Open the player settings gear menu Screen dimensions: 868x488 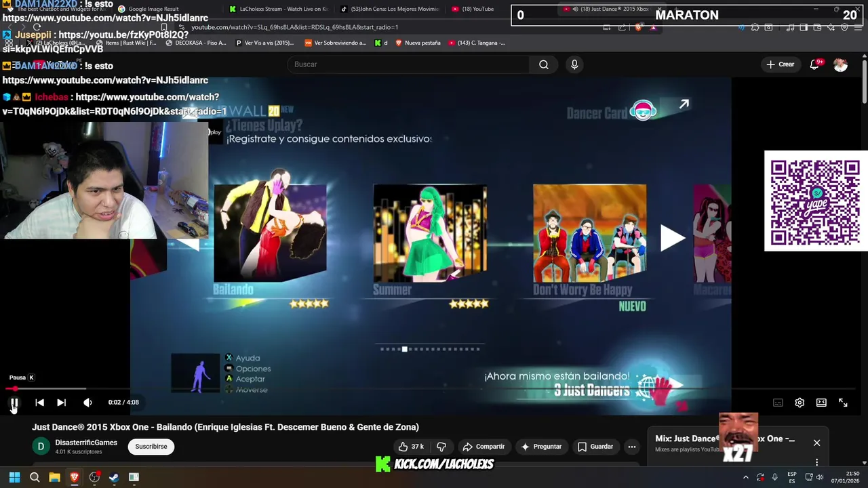tap(800, 403)
